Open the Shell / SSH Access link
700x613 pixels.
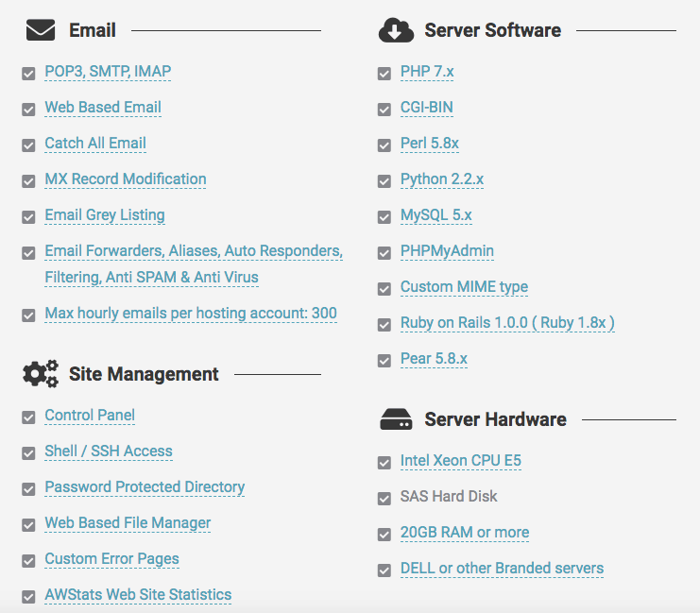(109, 451)
